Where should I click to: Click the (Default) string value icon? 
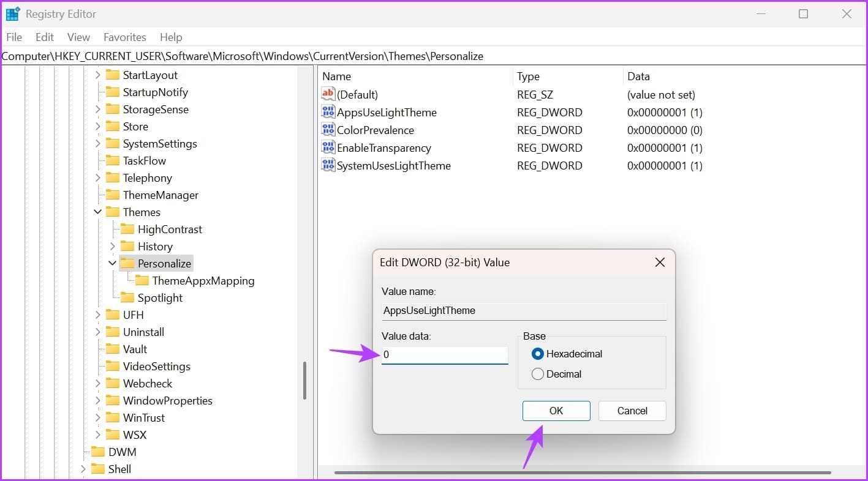click(328, 94)
